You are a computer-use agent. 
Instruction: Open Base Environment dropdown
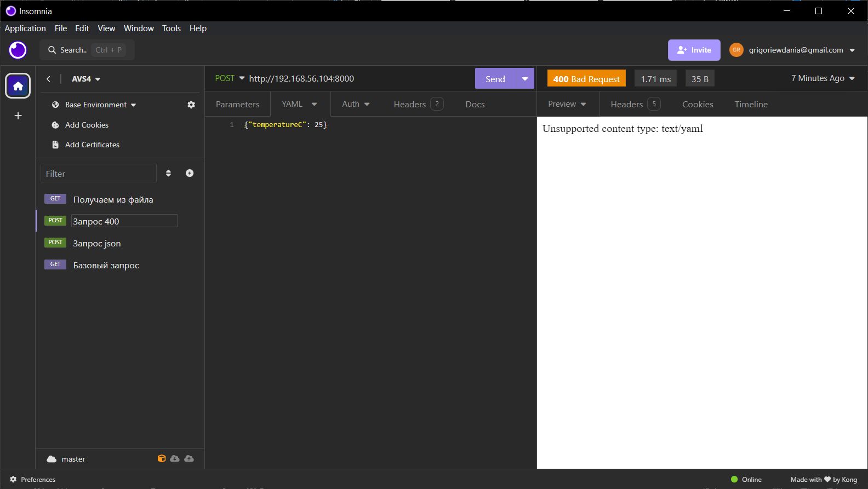coord(100,105)
